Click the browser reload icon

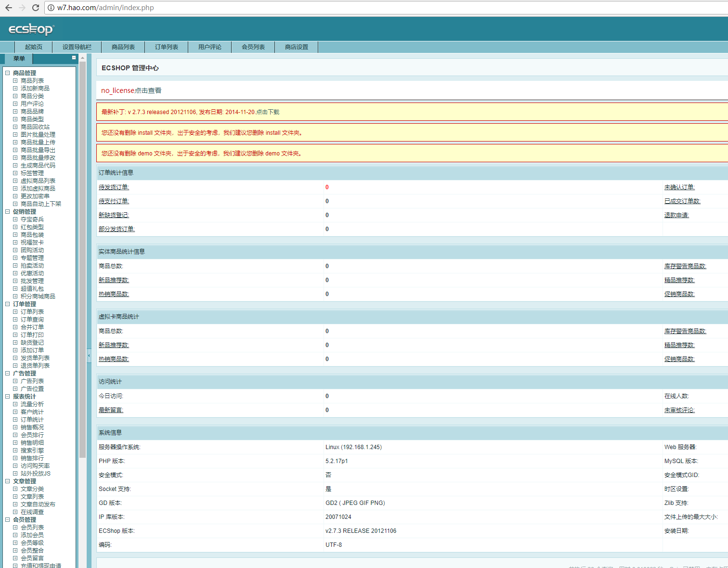point(35,8)
